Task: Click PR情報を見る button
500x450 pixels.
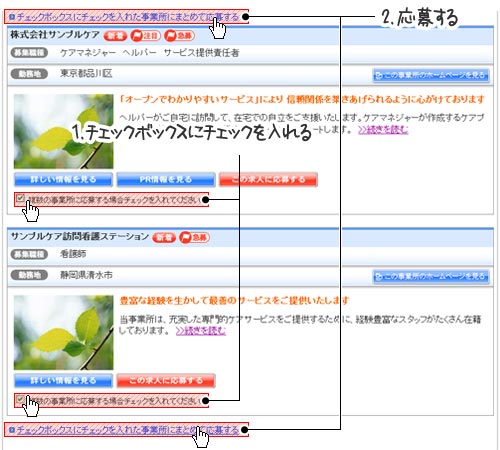Action: [x=166, y=179]
